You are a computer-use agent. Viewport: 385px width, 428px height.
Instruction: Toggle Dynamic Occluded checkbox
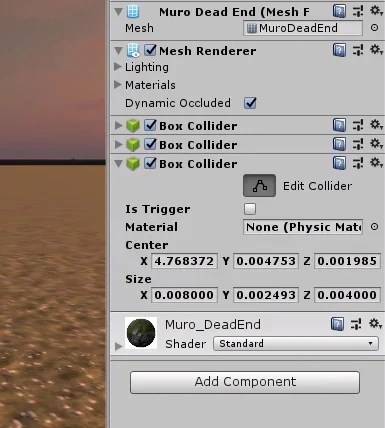click(250, 103)
